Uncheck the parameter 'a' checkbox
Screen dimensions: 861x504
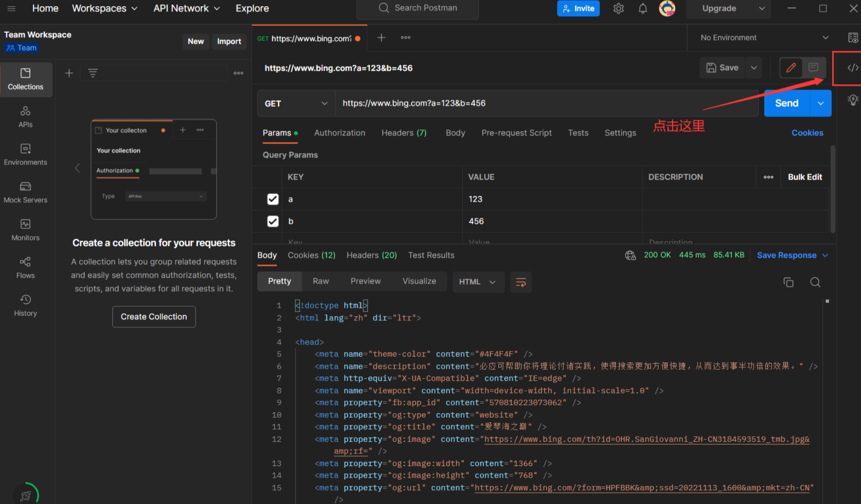tap(272, 199)
